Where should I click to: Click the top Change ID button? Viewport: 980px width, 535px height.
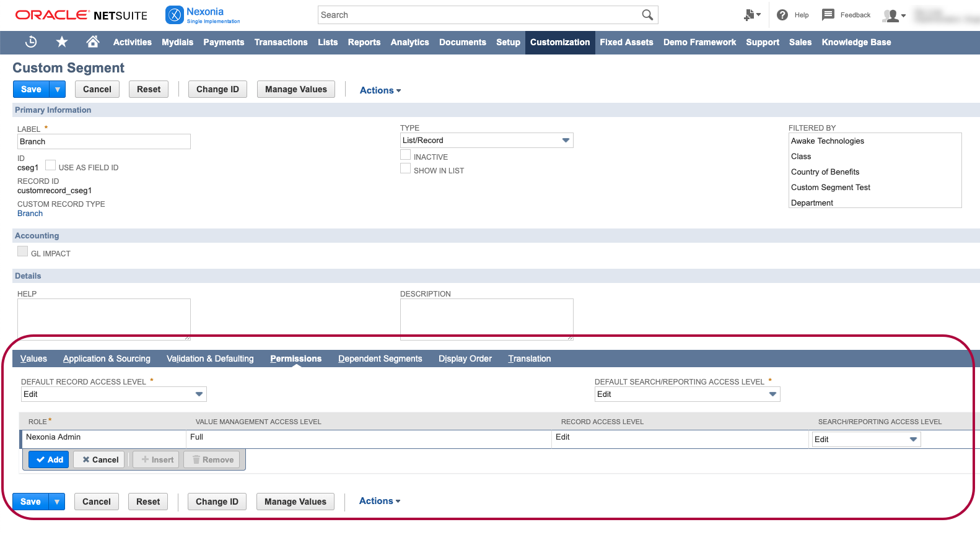click(217, 89)
